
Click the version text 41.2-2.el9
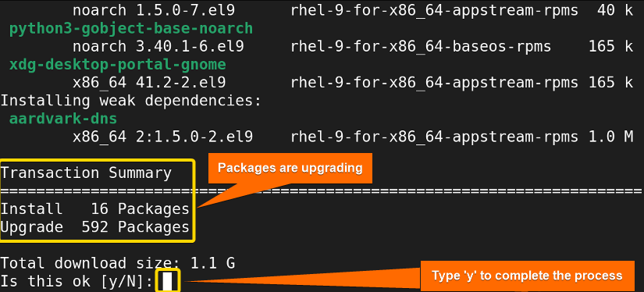[x=181, y=83]
